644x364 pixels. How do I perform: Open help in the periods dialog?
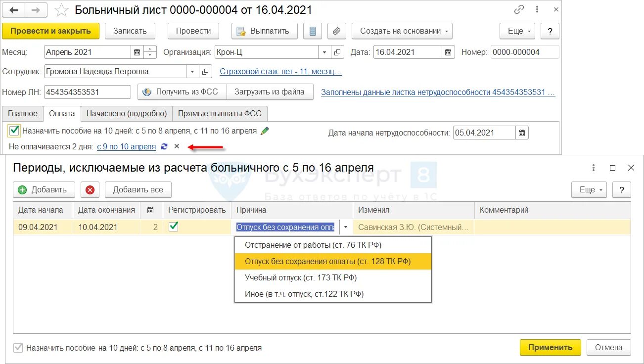[622, 190]
